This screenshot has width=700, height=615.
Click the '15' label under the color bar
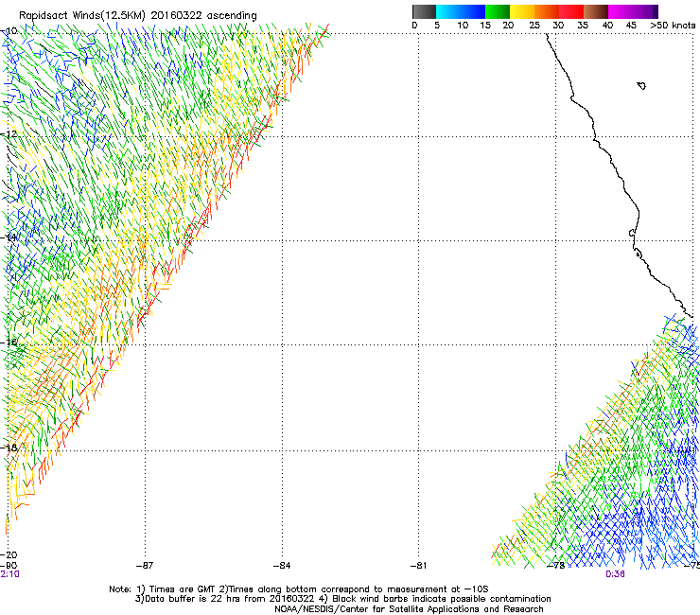click(485, 26)
